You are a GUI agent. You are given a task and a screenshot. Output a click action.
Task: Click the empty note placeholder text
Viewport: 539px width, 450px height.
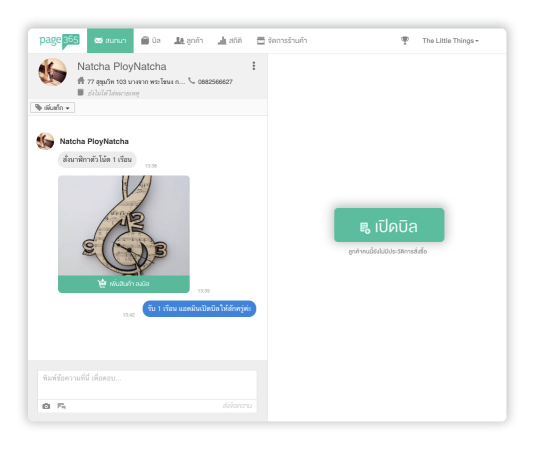pyautogui.click(x=113, y=93)
